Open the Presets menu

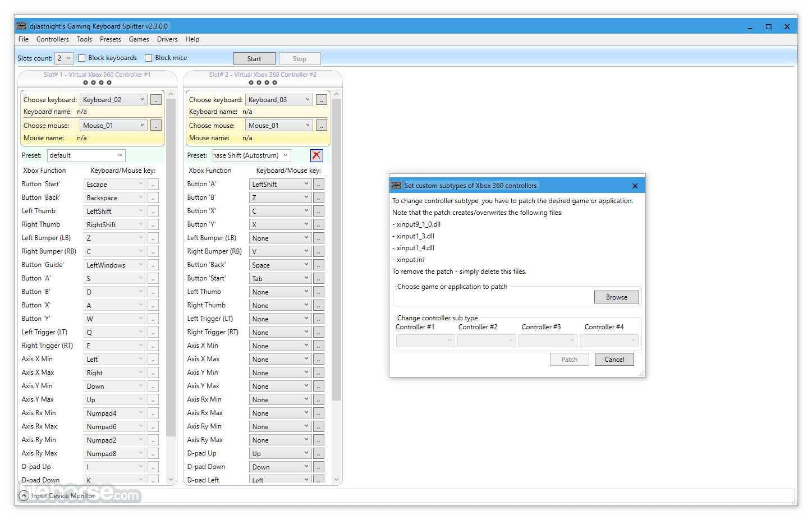click(111, 39)
